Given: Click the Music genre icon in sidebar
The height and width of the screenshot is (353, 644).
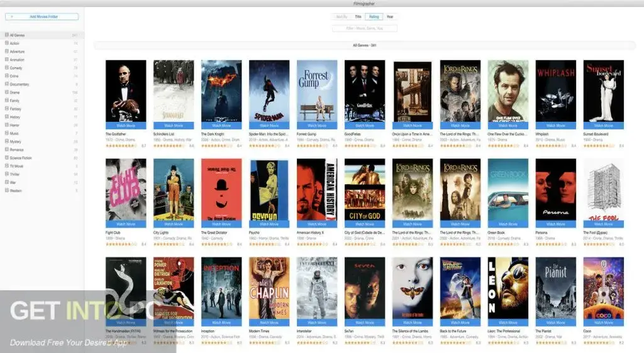Looking at the screenshot, I should pyautogui.click(x=6, y=133).
